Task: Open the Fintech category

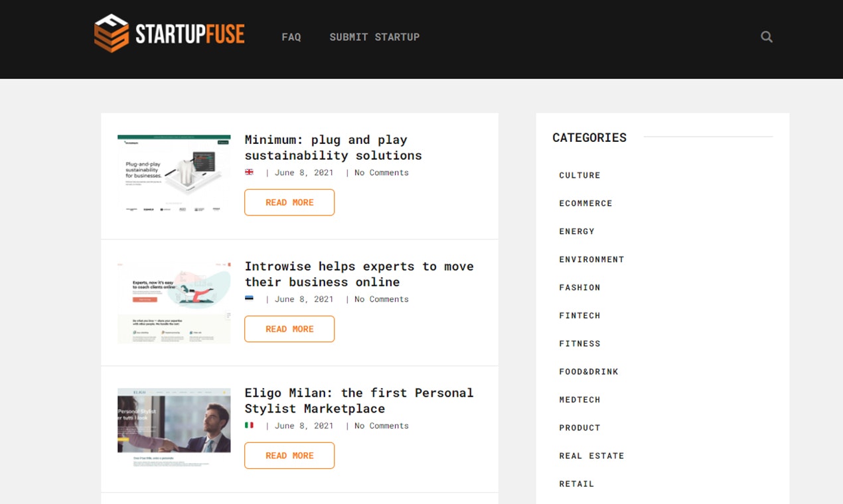Action: point(579,315)
